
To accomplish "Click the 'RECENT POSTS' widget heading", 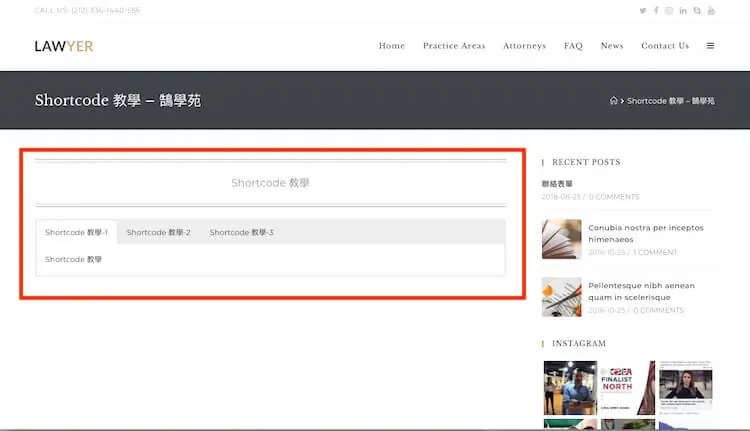I will point(586,162).
